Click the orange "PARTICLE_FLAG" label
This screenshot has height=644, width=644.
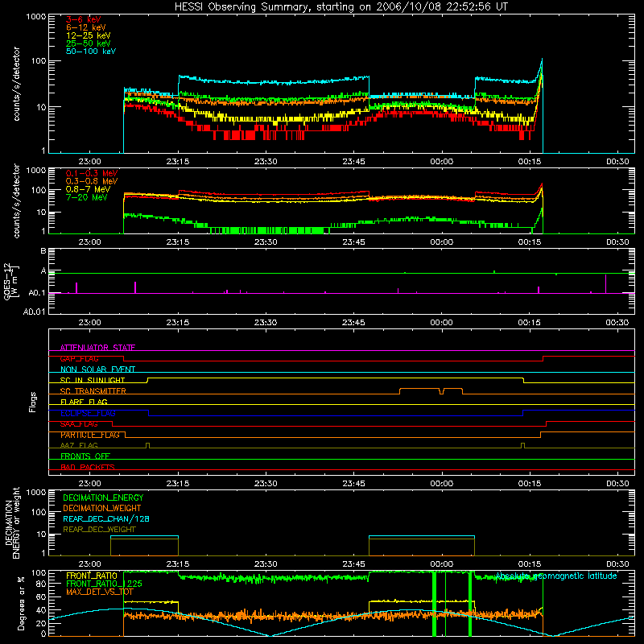[x=90, y=435]
